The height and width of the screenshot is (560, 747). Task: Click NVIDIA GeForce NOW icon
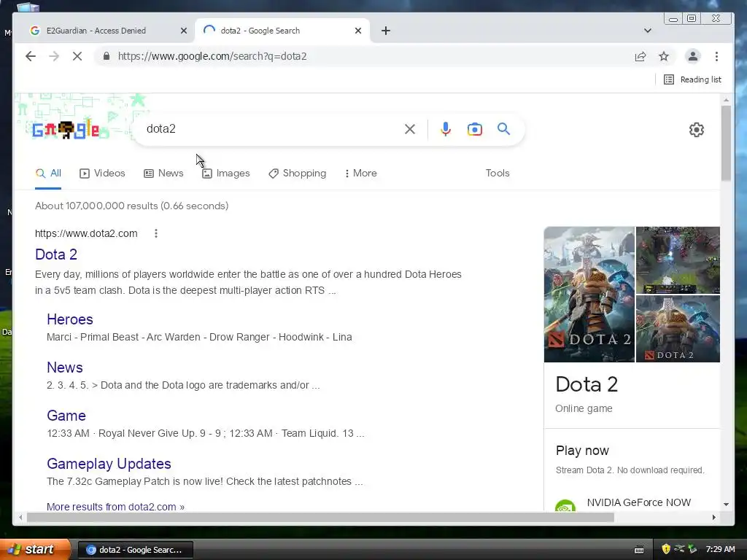click(x=565, y=505)
